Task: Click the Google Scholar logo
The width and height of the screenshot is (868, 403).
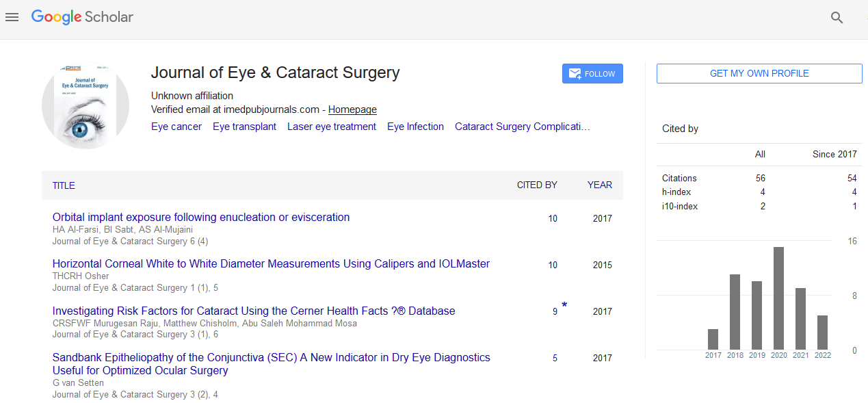Action: (x=82, y=17)
